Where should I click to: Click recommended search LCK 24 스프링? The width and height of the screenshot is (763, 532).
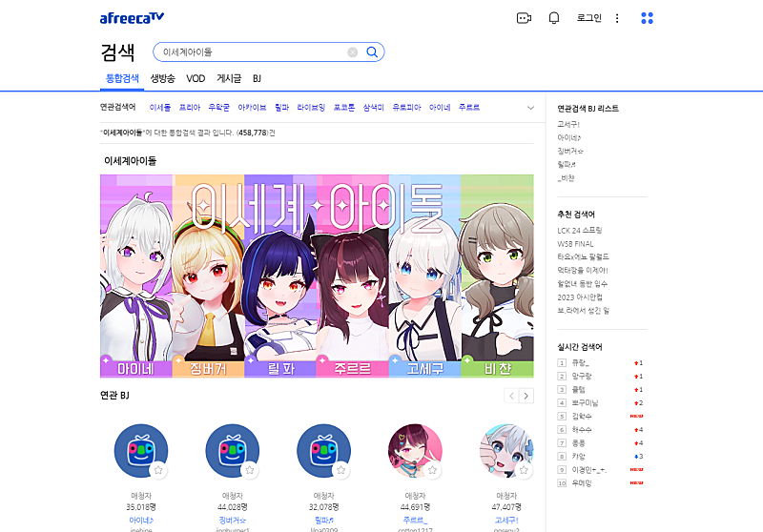tap(580, 231)
